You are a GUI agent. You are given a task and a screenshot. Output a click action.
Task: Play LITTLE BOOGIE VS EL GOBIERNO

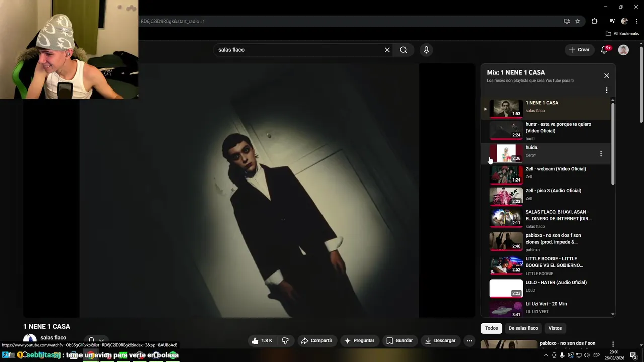pos(546,265)
